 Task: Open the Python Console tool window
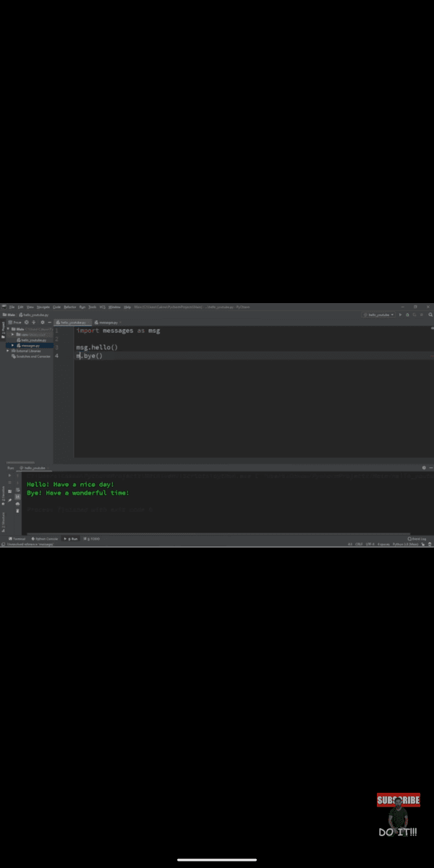pyautogui.click(x=46, y=539)
